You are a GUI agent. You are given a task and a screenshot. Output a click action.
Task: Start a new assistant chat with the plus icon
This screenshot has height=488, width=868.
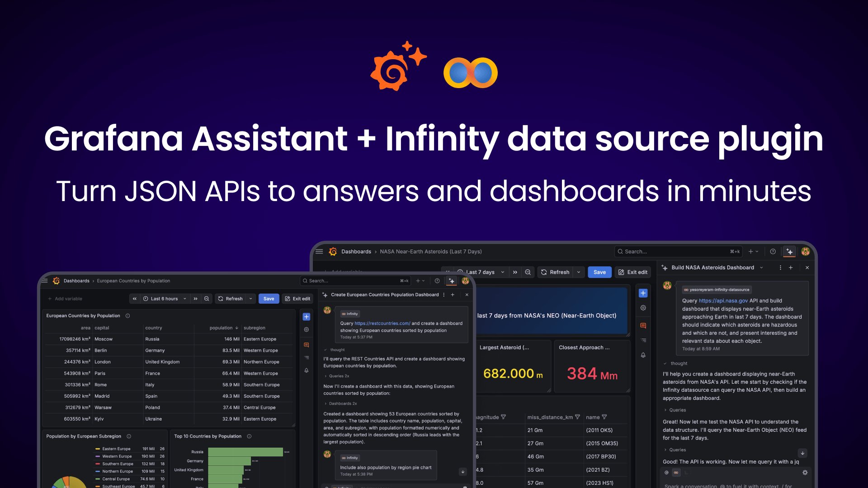[791, 267]
